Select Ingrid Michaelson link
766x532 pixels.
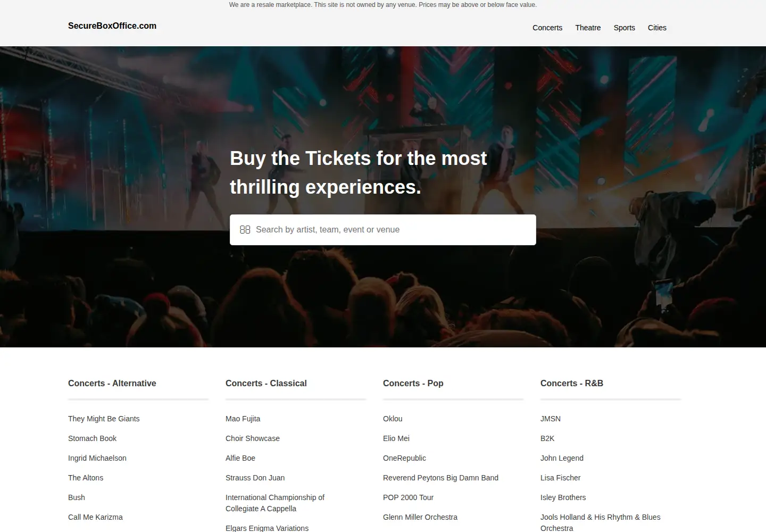point(97,458)
